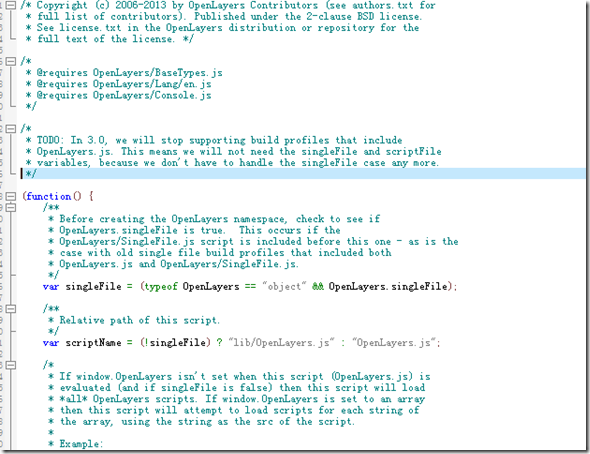The image size is (590, 454).
Task: Collapse the 'If window.OpenLayers isn't set' comment fold
Action: 12,365
